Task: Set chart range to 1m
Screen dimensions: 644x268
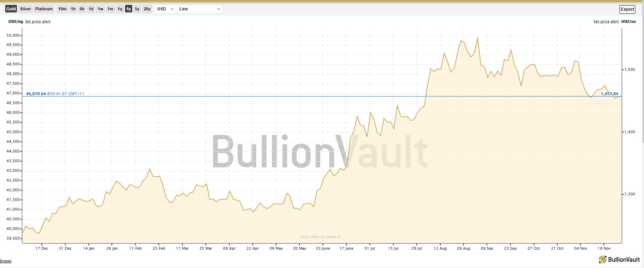Action: click(110, 9)
